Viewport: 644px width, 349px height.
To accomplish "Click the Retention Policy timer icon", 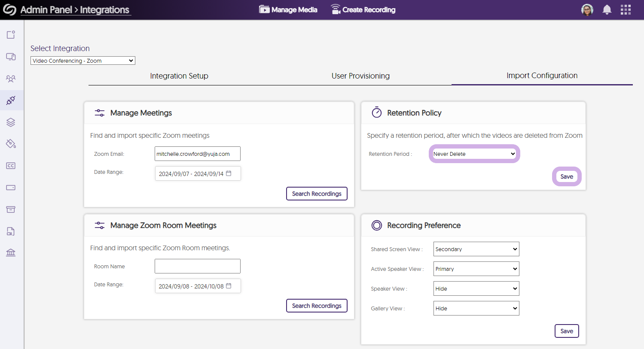I will click(x=377, y=112).
